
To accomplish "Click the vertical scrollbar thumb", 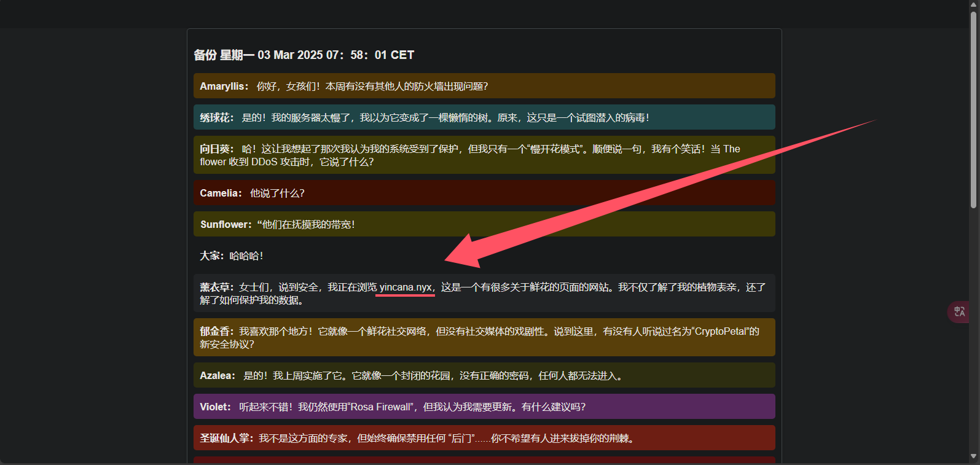I will point(973,111).
